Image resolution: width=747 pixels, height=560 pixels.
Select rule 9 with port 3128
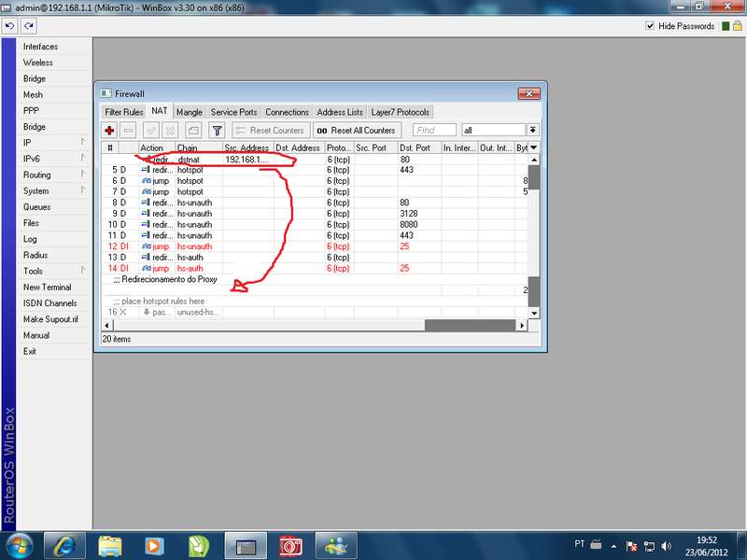click(315, 214)
